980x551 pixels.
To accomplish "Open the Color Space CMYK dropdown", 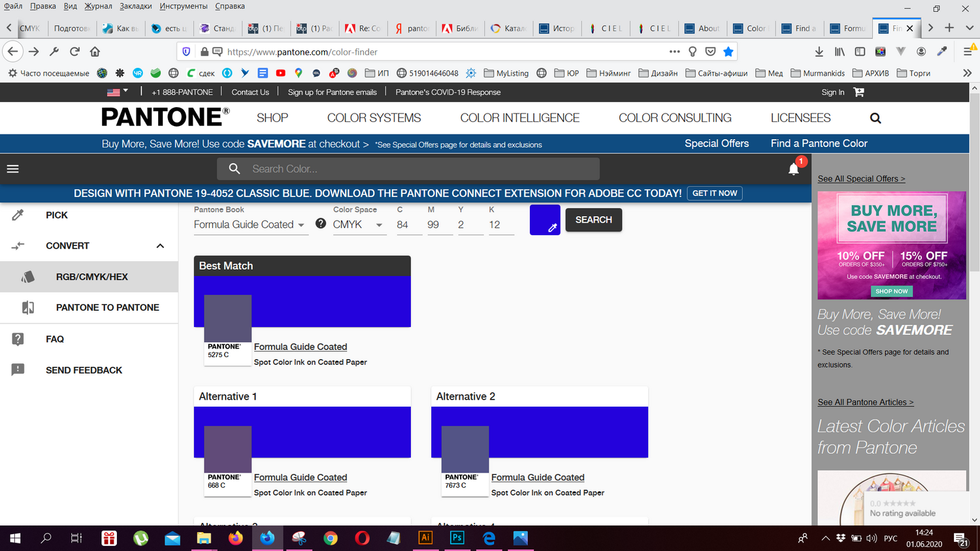I will 359,225.
